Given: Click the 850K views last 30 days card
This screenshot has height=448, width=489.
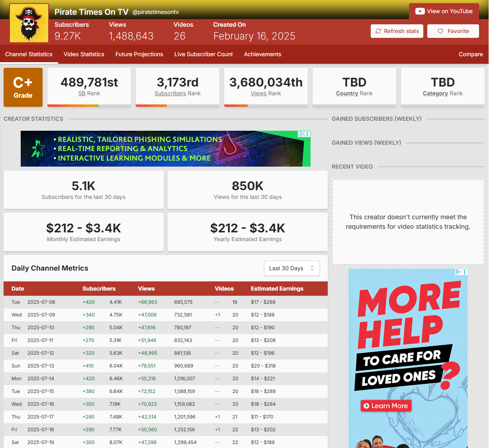Looking at the screenshot, I should tap(248, 190).
